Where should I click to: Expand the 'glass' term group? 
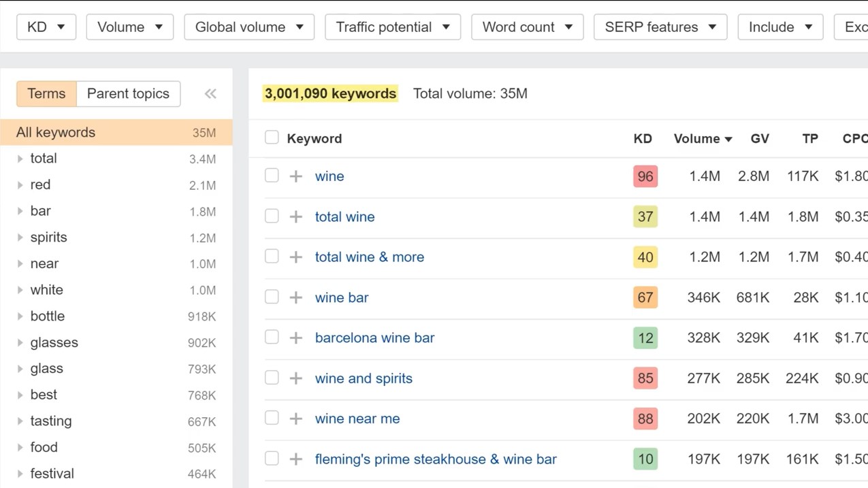point(20,369)
